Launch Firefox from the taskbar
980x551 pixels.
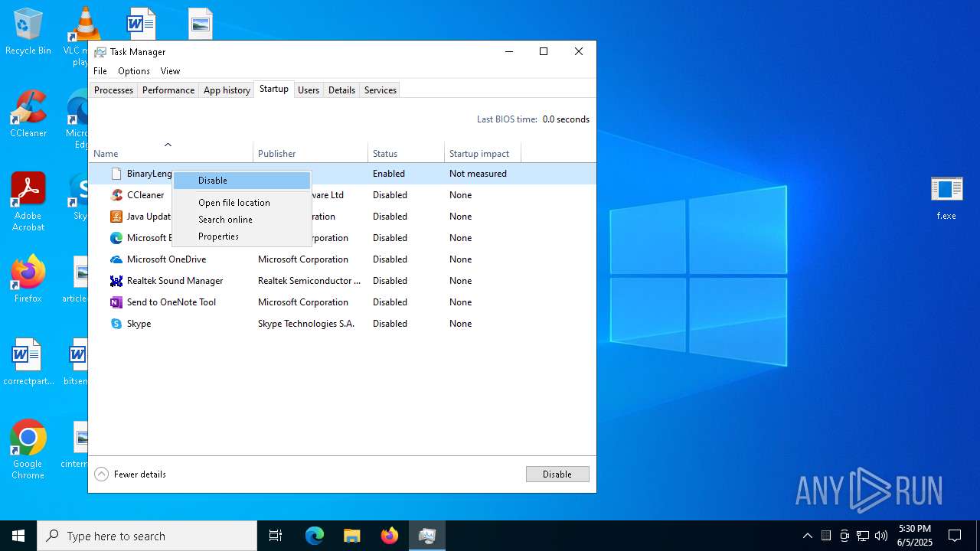[x=390, y=536]
